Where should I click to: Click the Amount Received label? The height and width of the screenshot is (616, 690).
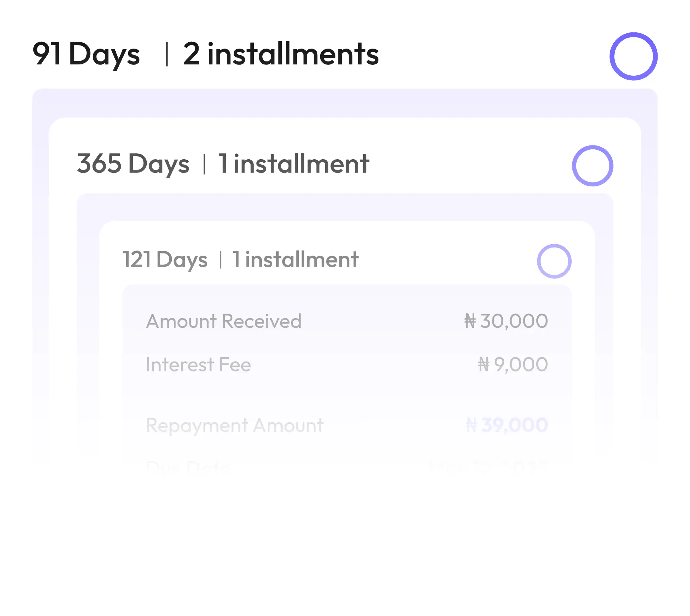[224, 321]
